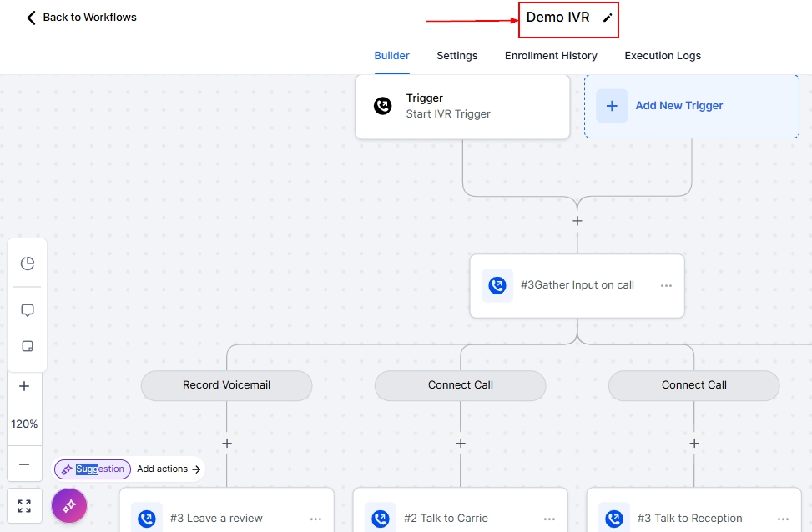Go to Enrollment History tab
812x532 pixels.
(x=551, y=56)
